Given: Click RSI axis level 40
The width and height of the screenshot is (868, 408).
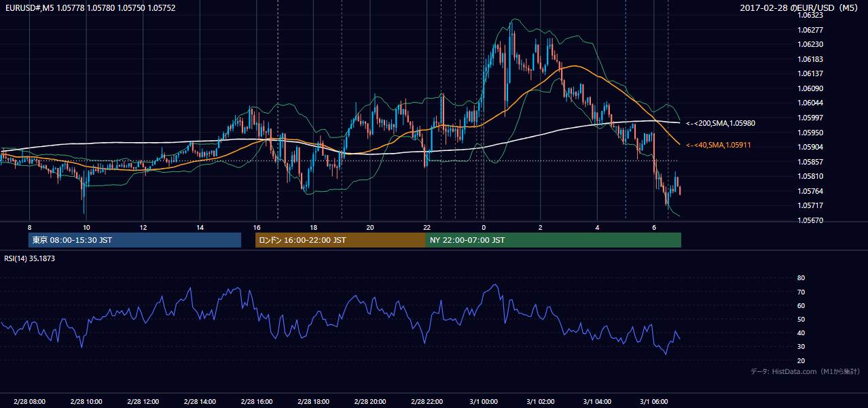Looking at the screenshot, I should 801,333.
